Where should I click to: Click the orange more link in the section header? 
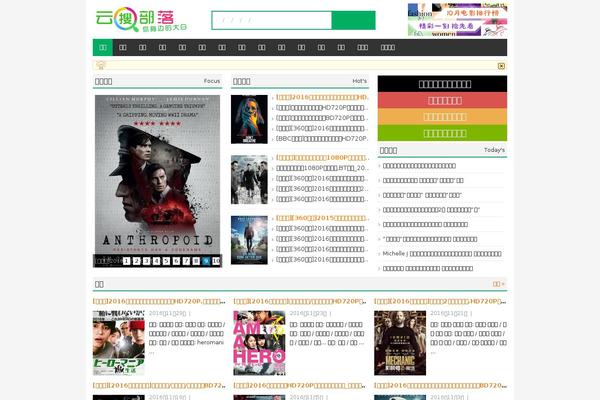coord(499,284)
